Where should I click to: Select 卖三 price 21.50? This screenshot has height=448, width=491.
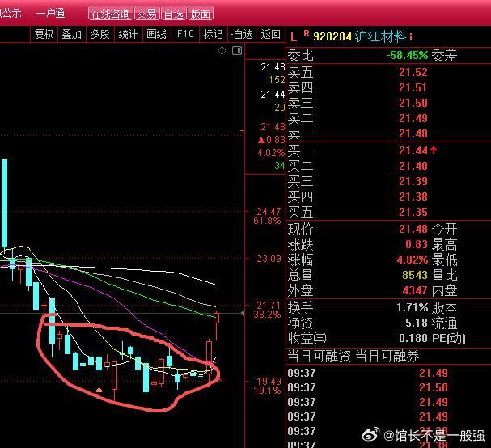[413, 103]
